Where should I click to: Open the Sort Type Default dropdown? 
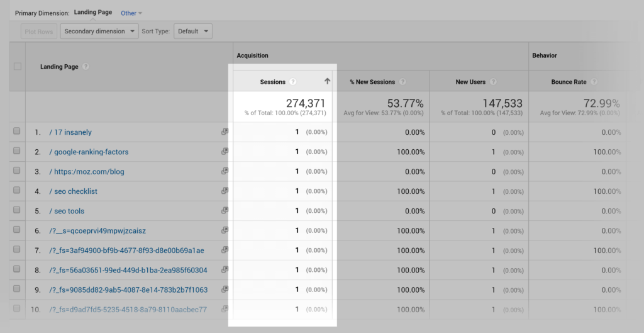click(x=193, y=31)
